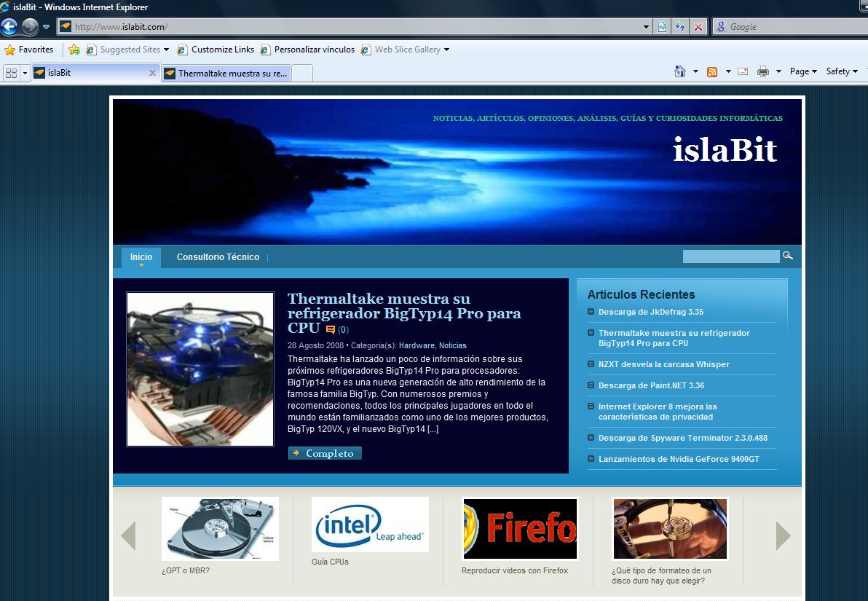Open the Favorites star button

click(29, 50)
